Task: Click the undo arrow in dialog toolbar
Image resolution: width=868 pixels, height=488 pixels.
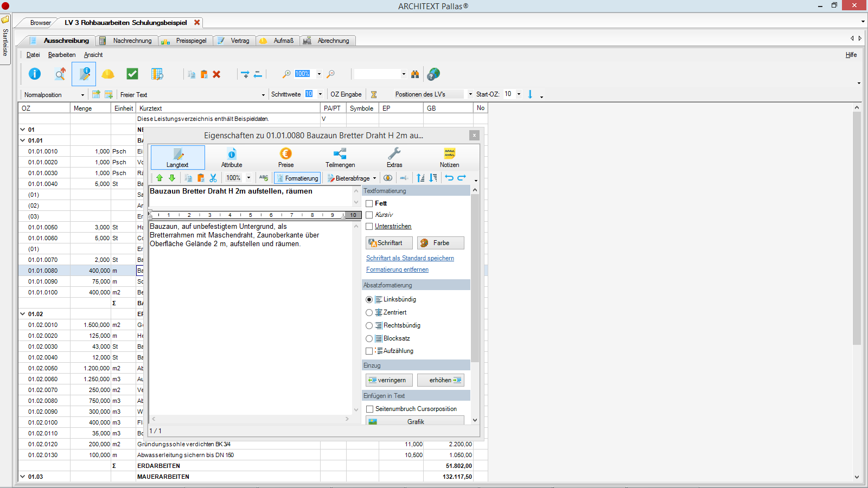Action: click(449, 178)
